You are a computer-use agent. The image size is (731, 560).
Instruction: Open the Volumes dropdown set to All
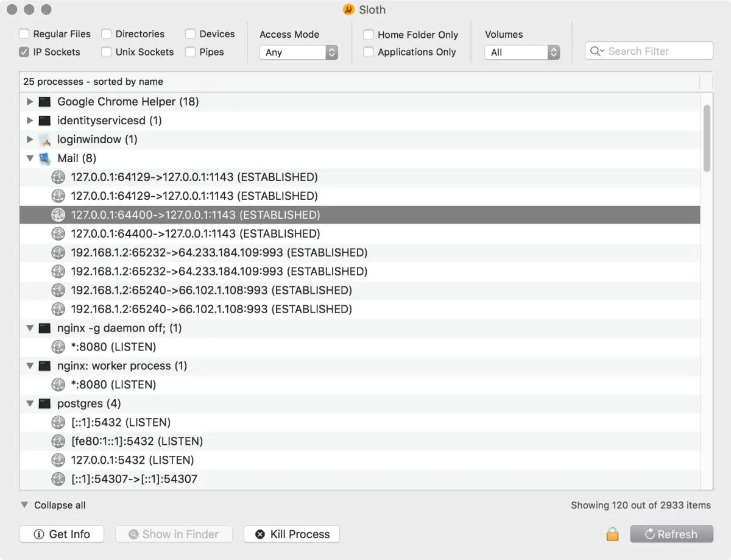tap(522, 52)
